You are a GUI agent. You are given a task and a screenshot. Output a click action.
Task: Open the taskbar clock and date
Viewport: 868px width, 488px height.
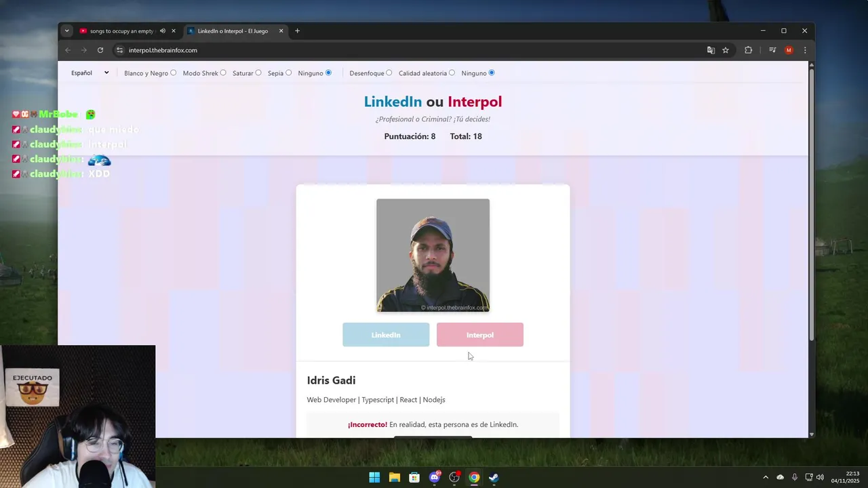(845, 477)
